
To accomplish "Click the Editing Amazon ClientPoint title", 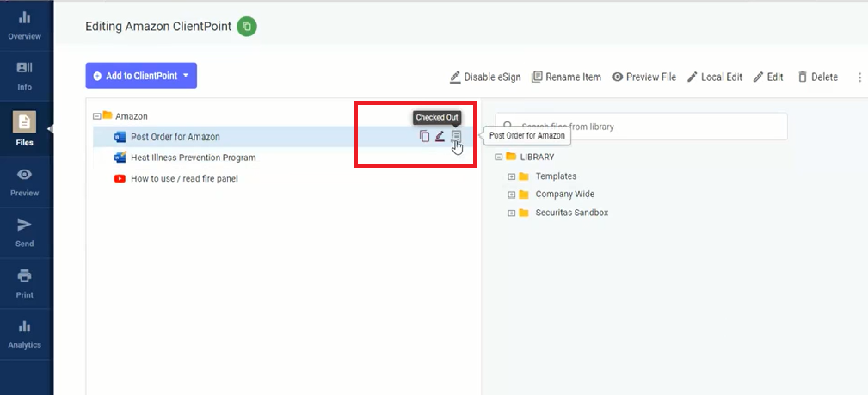I will (x=158, y=26).
